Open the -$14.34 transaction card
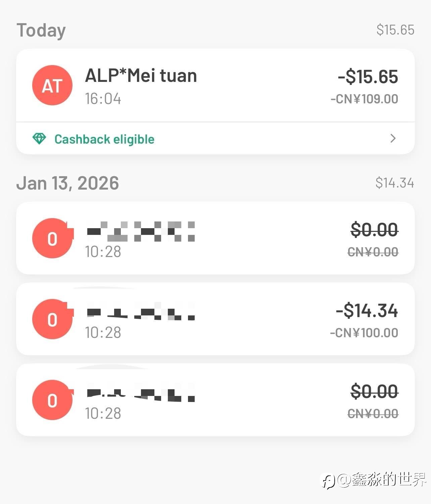Image resolution: width=431 pixels, height=504 pixels. coord(215,319)
